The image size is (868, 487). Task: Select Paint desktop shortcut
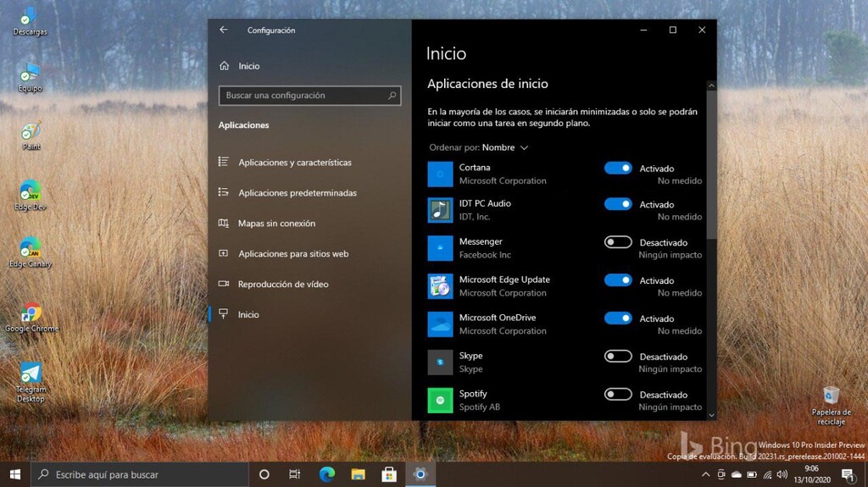[x=31, y=136]
